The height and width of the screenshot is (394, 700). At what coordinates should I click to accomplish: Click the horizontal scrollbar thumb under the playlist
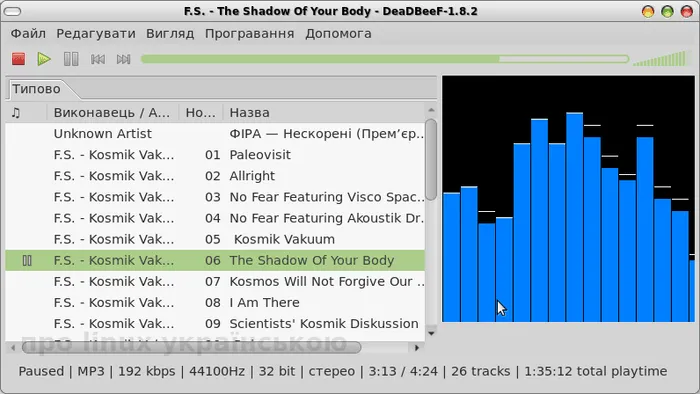click(x=192, y=347)
